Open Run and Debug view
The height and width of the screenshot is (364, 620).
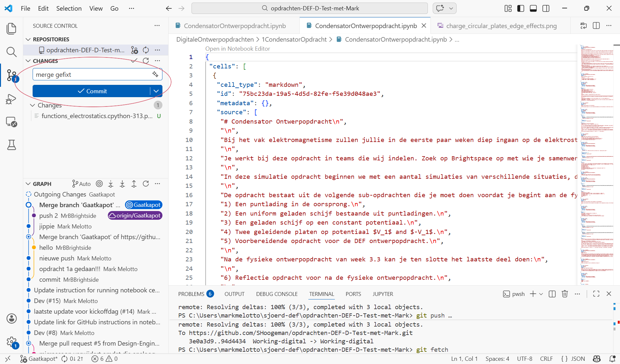pos(11,99)
